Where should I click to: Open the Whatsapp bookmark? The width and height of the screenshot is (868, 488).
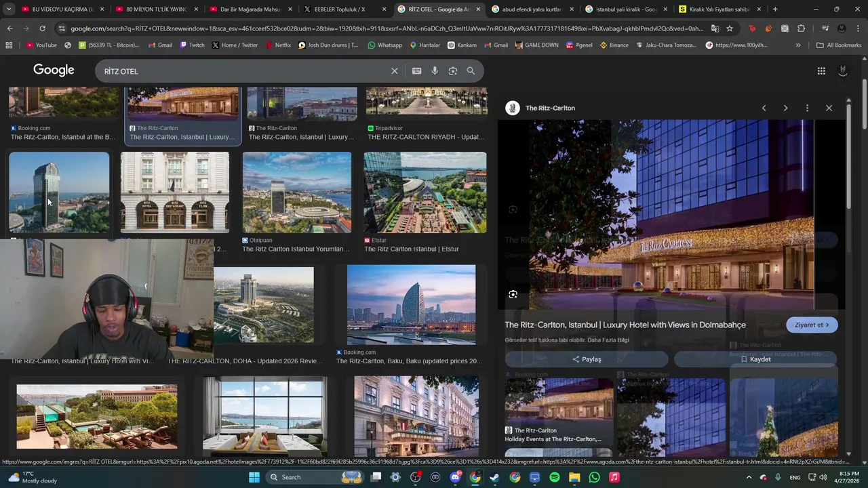click(x=384, y=45)
